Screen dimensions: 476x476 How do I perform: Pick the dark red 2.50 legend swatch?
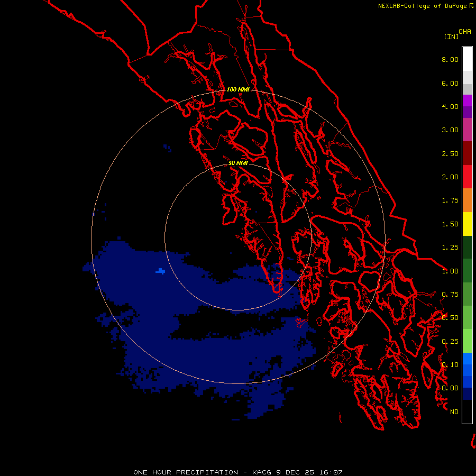[467, 153]
